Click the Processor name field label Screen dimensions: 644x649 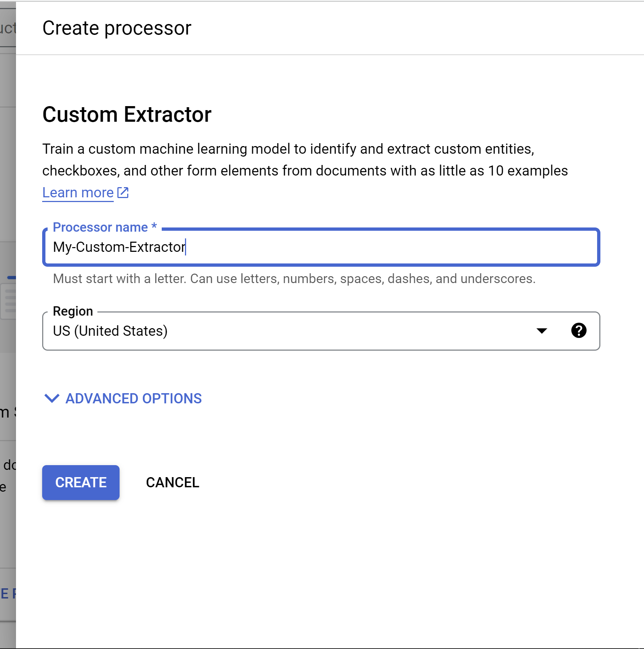(x=105, y=227)
